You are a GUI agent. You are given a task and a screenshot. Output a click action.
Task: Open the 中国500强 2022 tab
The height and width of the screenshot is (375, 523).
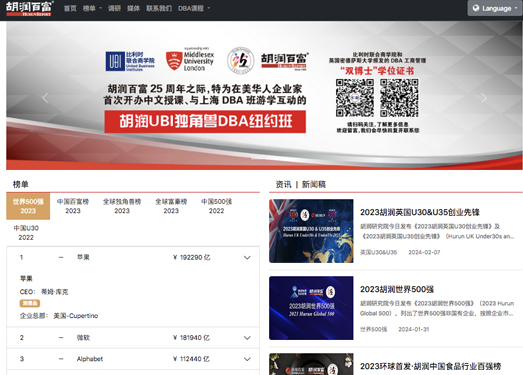pos(216,206)
